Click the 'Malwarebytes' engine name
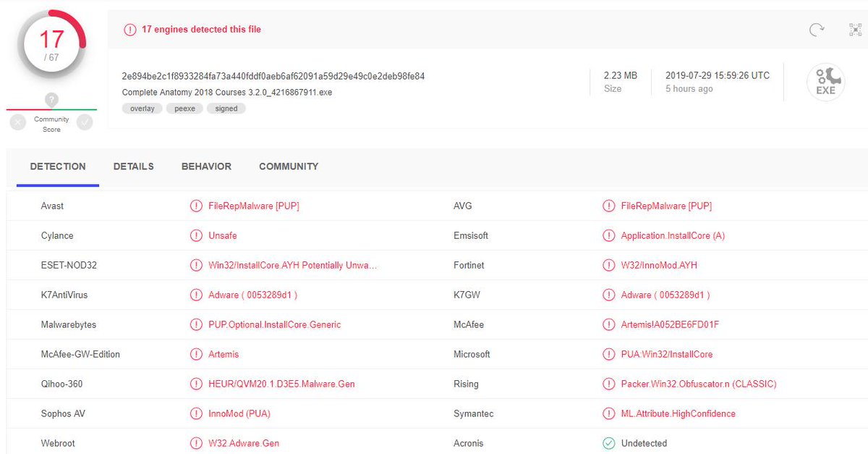The width and height of the screenshot is (868, 454). point(69,325)
